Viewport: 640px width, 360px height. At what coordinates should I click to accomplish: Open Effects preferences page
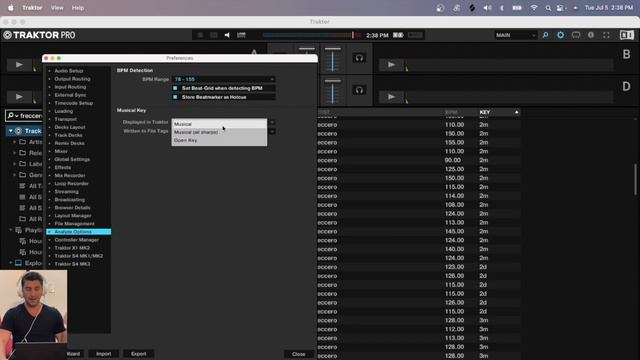click(x=63, y=167)
